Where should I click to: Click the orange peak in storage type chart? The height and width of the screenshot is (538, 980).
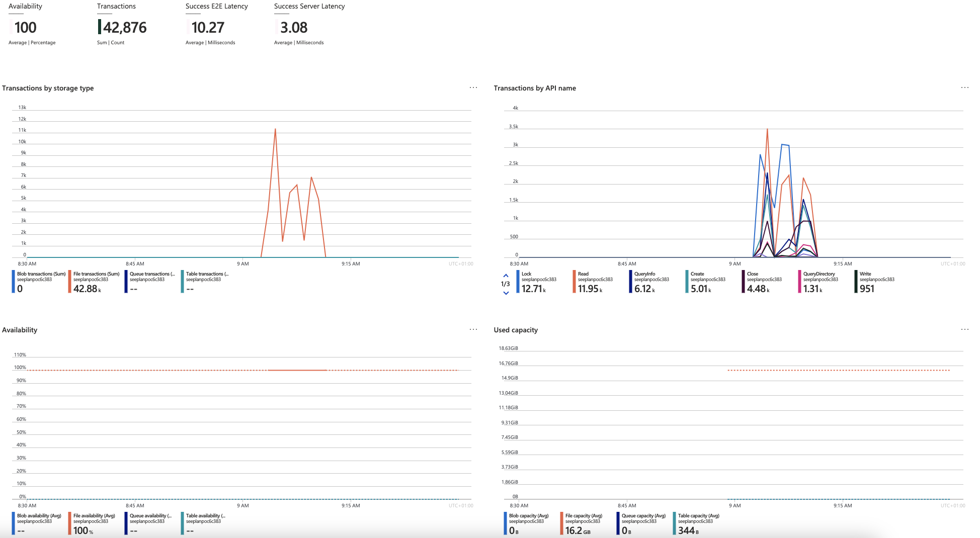[x=275, y=130]
